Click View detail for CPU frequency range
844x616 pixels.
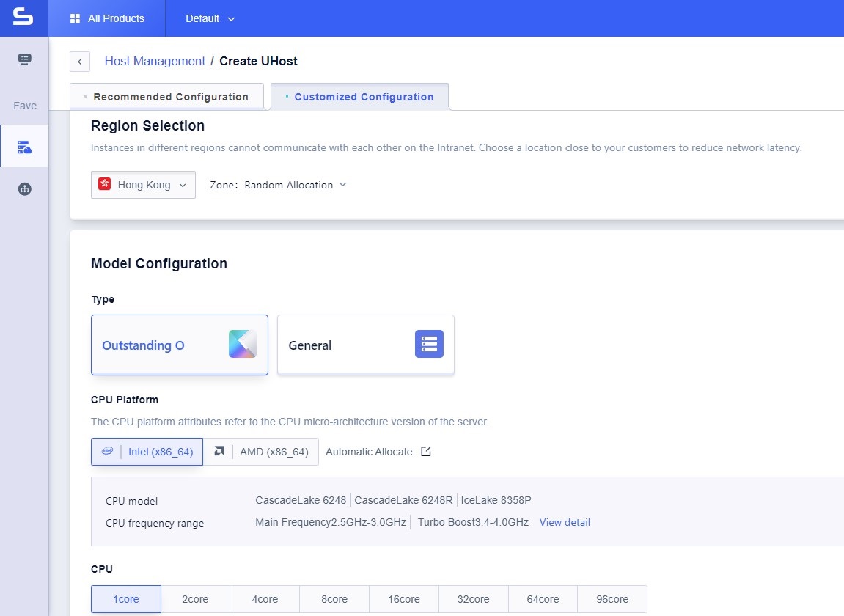coord(565,522)
